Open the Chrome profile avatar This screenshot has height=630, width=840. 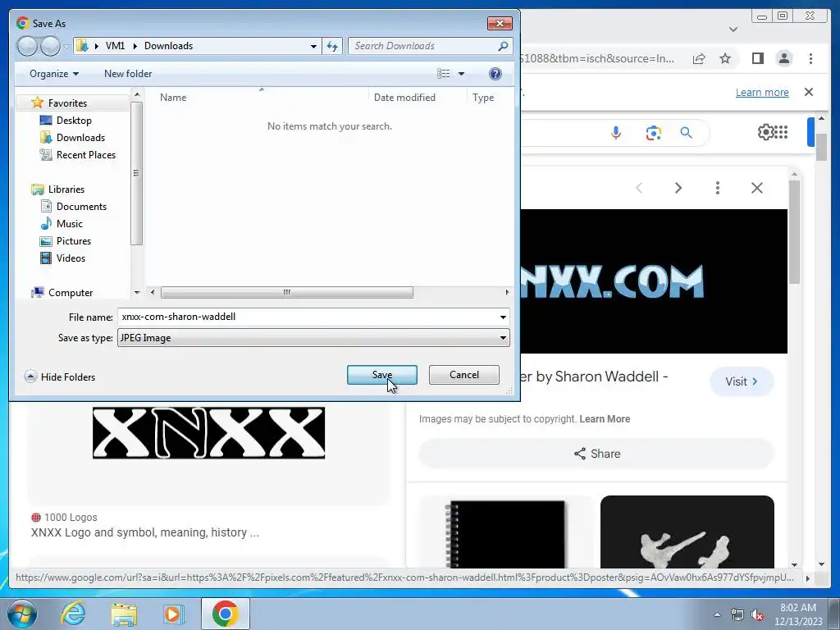pos(784,58)
